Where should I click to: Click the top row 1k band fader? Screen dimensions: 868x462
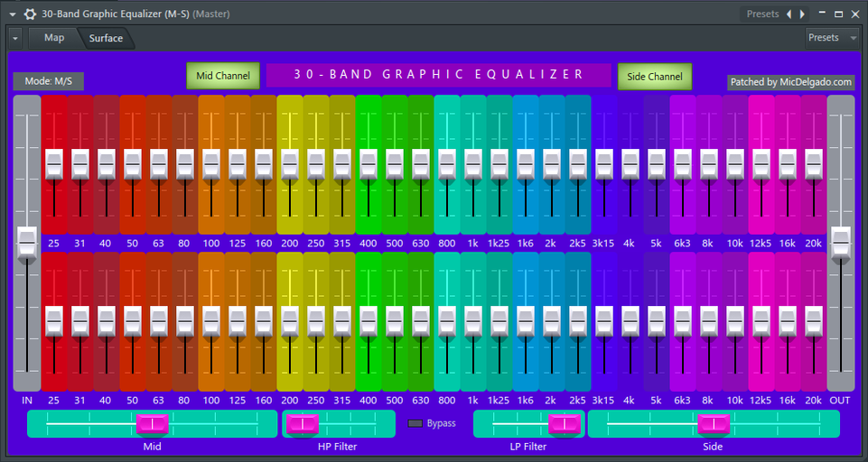(x=473, y=164)
